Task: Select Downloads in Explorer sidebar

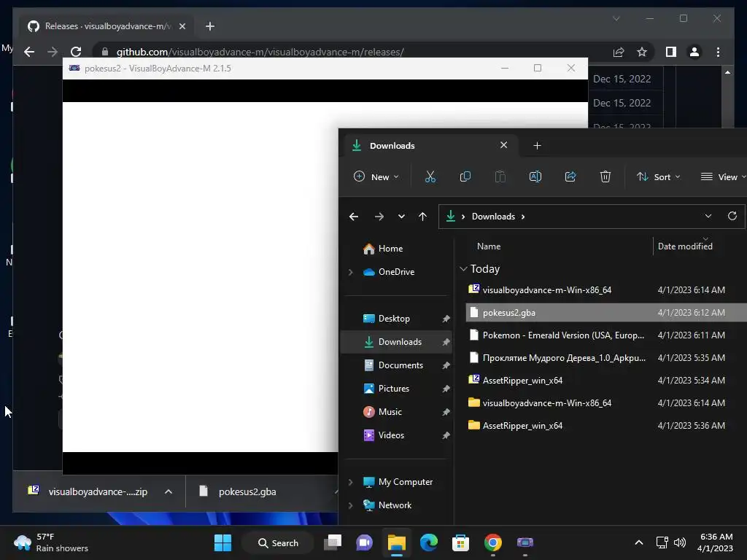Action: pyautogui.click(x=395, y=342)
